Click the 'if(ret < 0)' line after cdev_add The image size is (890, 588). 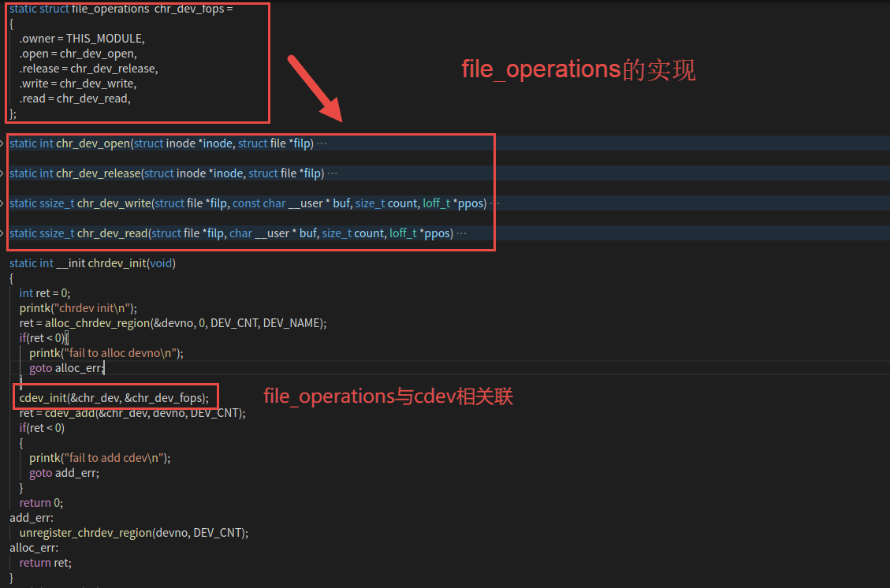click(42, 428)
